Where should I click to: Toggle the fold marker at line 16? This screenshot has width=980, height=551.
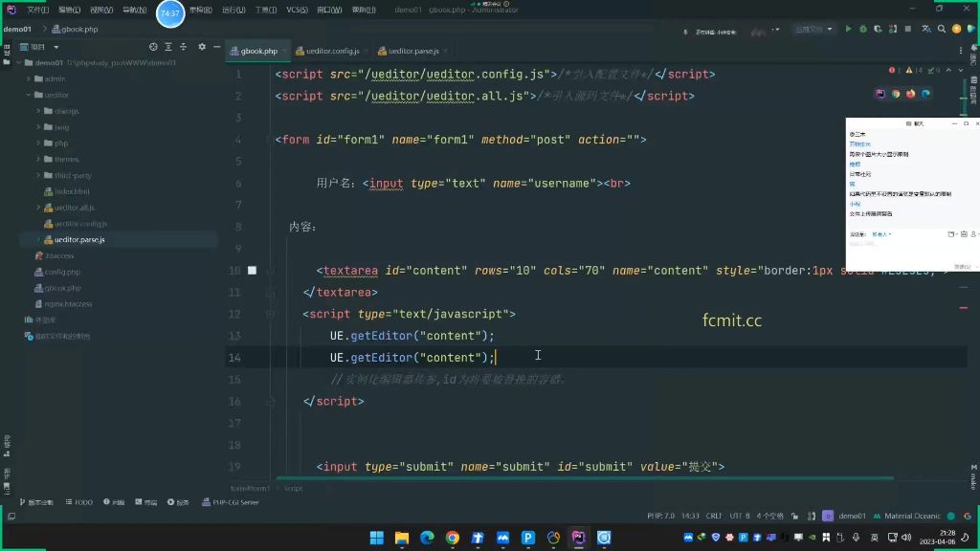tap(270, 401)
